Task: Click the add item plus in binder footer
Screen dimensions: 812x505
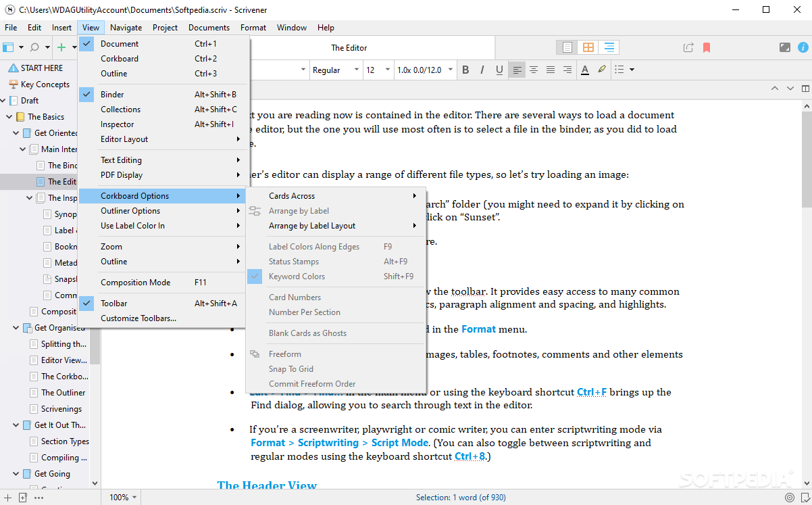Action: (7, 498)
